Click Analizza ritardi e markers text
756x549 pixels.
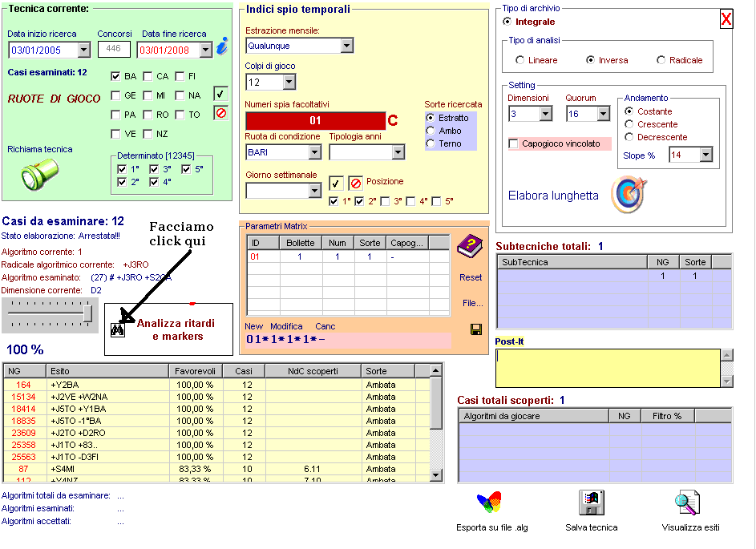(x=176, y=329)
